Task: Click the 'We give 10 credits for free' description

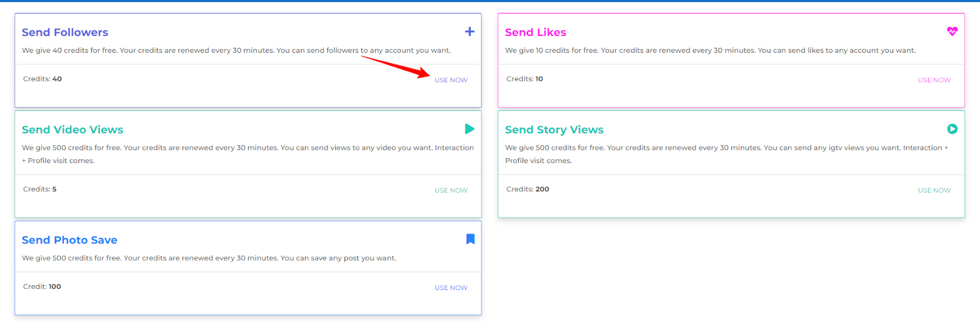Action: pos(710,50)
